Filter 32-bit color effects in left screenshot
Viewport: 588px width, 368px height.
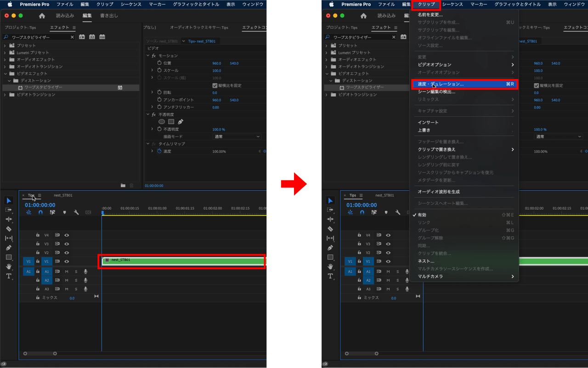(x=92, y=37)
